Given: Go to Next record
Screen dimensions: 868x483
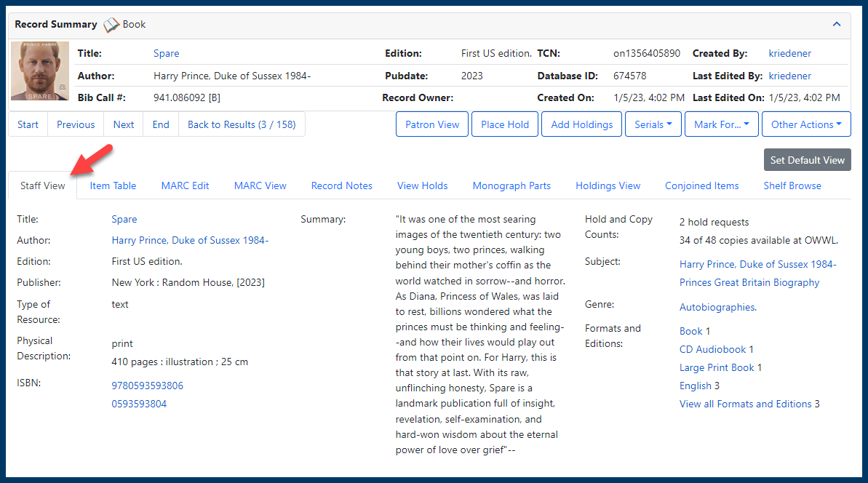Looking at the screenshot, I should [x=124, y=124].
